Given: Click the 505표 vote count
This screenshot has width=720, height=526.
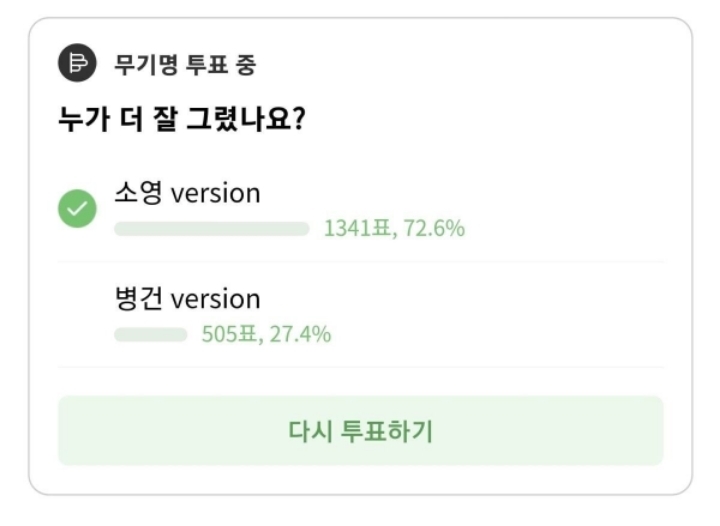Looking at the screenshot, I should (x=229, y=335).
